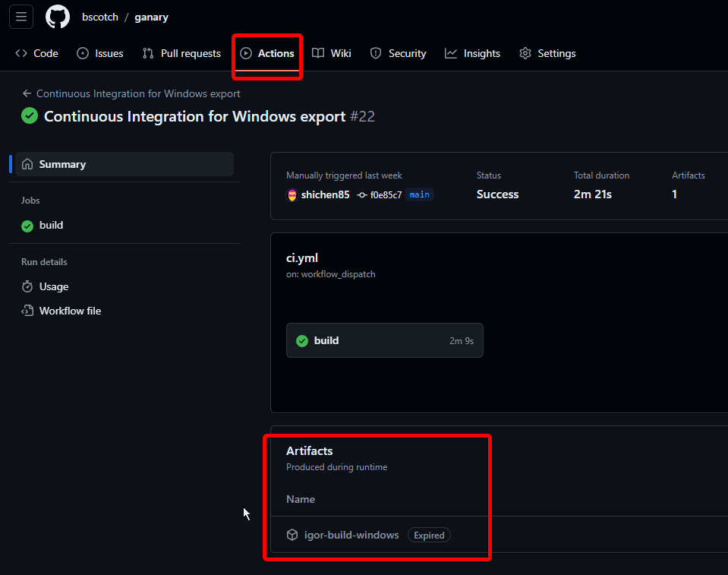The width and height of the screenshot is (728, 575).
Task: Click the "on: workflow_dispatch" trigger text
Action: click(330, 274)
